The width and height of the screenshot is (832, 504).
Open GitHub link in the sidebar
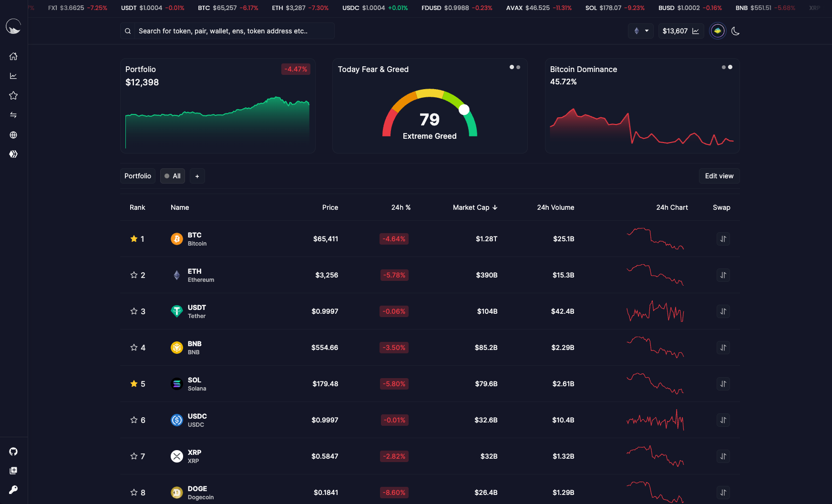point(13,452)
